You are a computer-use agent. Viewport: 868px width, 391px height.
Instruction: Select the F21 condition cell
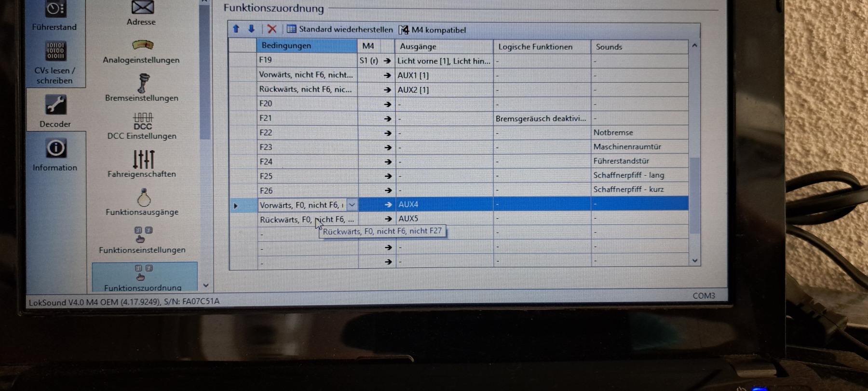(x=307, y=118)
